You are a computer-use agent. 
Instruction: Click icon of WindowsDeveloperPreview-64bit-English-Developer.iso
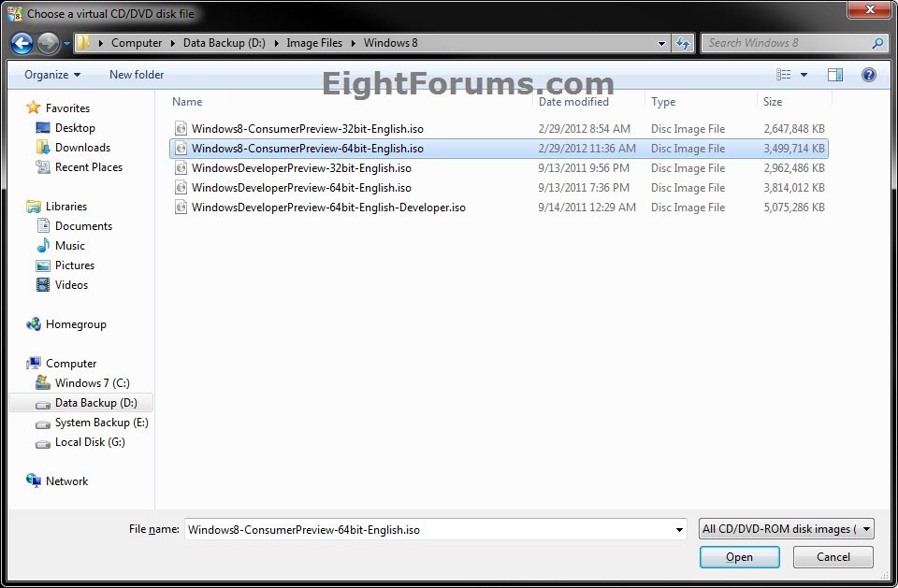click(181, 208)
